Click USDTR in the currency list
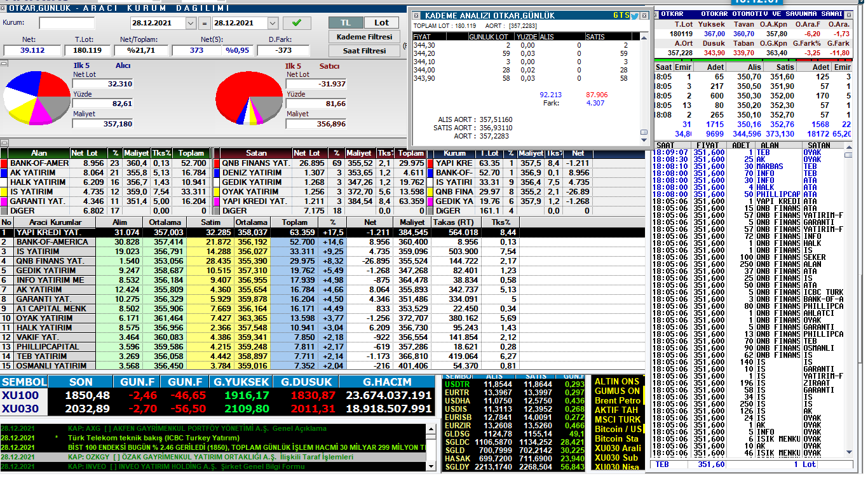 click(457, 384)
